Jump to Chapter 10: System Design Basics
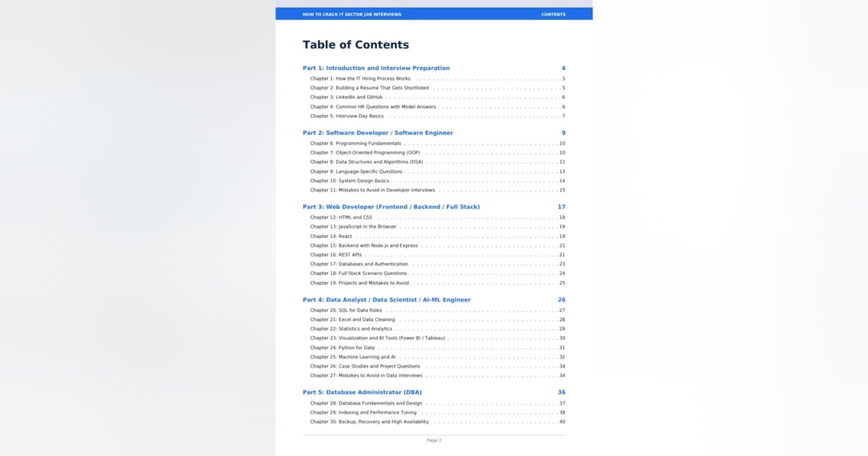Screen dimensions: 868x456 [x=350, y=181]
